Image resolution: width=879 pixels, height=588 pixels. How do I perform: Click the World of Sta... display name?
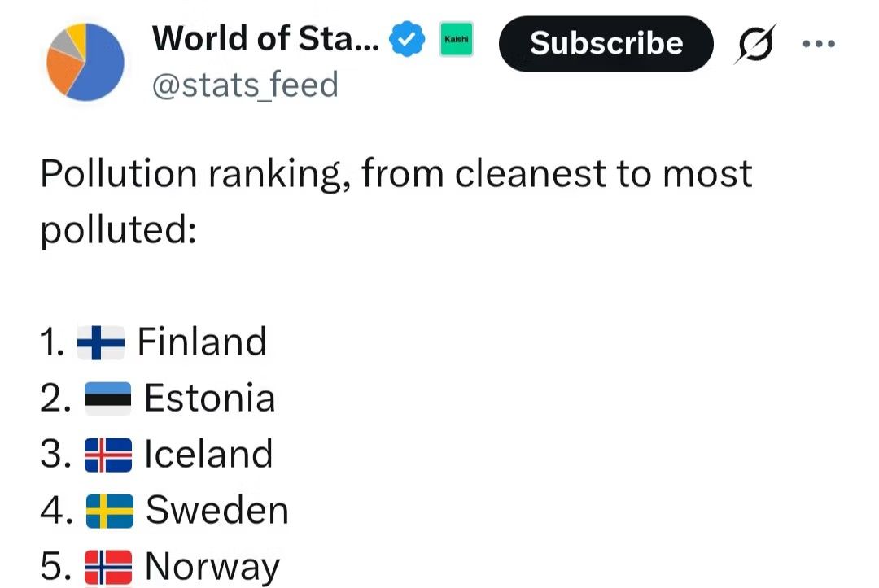pos(265,37)
